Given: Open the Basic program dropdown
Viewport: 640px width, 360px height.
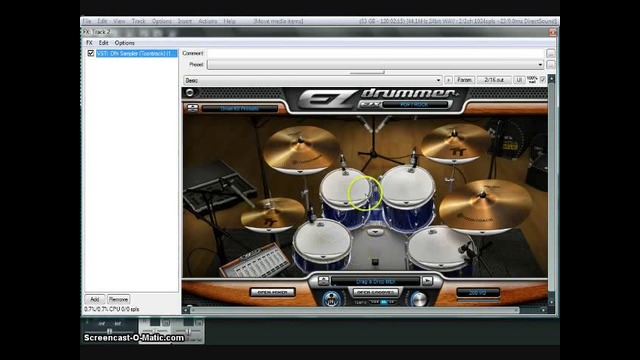Looking at the screenshot, I should tap(313, 80).
